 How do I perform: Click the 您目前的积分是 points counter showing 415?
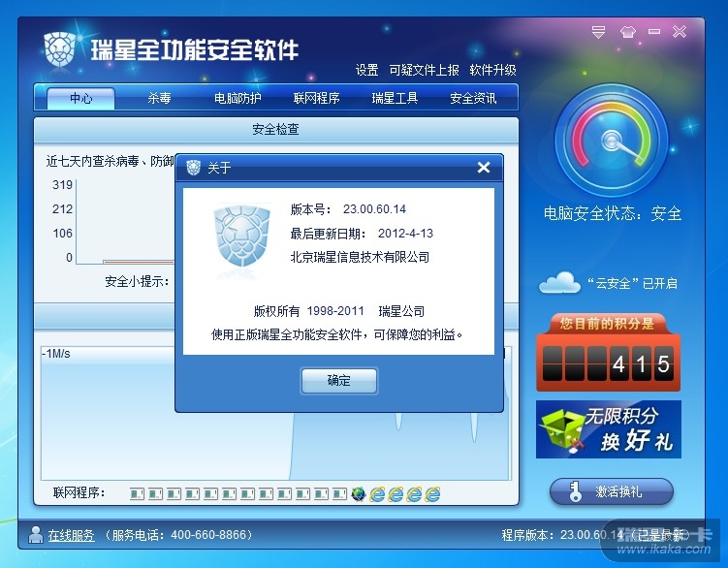point(608,353)
